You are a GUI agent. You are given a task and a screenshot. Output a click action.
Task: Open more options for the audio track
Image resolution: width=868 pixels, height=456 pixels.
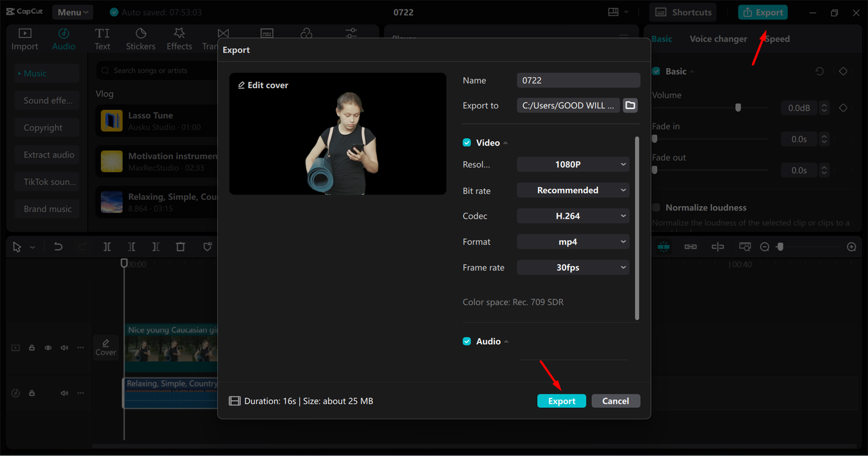pyautogui.click(x=81, y=393)
